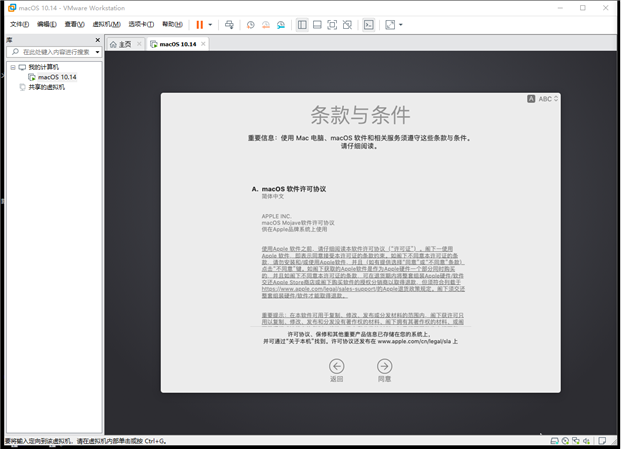Viewport: 621px width, 449px height.
Task: Click the send Ctrl+Alt+Del toolbar icon
Action: coord(229,25)
